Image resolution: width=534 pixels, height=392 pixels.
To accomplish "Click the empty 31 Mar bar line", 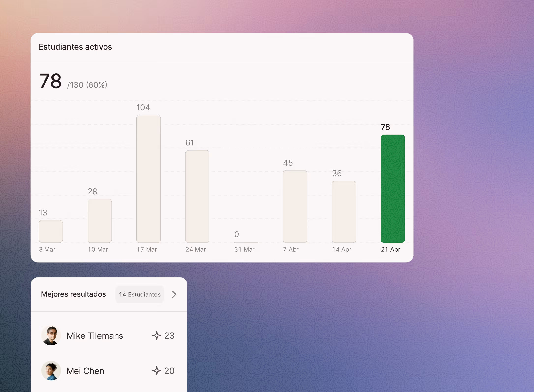I will click(246, 242).
